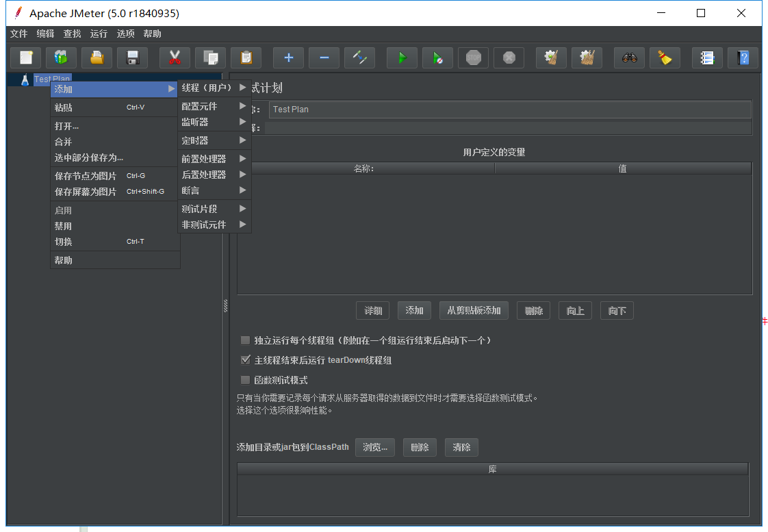Click the Save floppy disk icon
This screenshot has width=768, height=532.
pos(132,58)
